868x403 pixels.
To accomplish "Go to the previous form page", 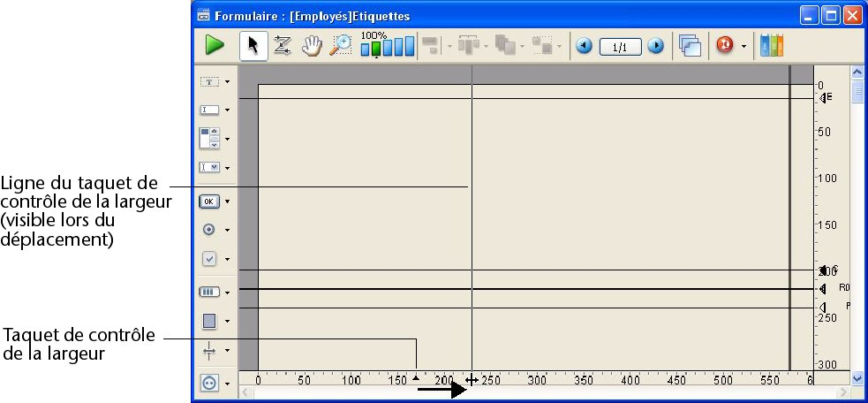I will (584, 46).
